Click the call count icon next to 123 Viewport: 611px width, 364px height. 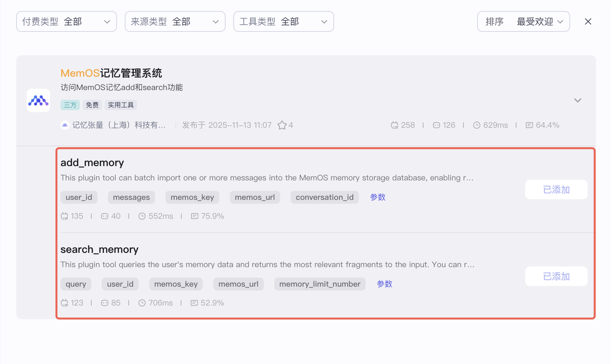64,303
